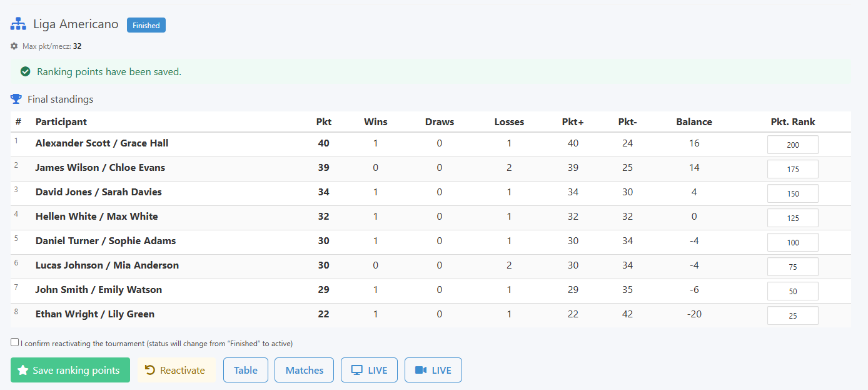Click the balance value -20 in last row
Viewport: 868px width, 390px height.
pyautogui.click(x=694, y=314)
